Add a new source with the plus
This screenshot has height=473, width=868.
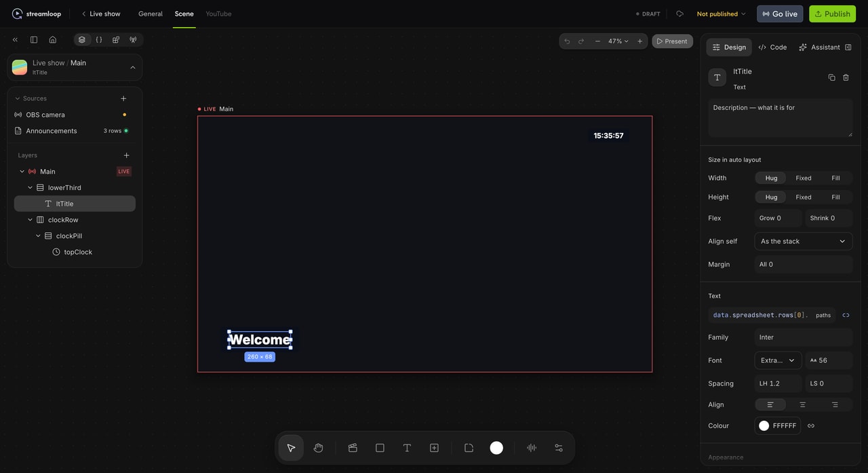click(123, 98)
